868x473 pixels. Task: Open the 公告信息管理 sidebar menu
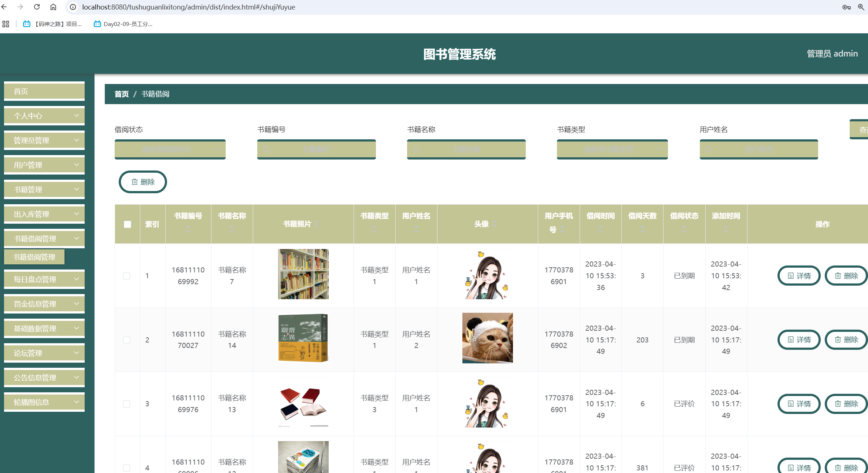point(44,378)
